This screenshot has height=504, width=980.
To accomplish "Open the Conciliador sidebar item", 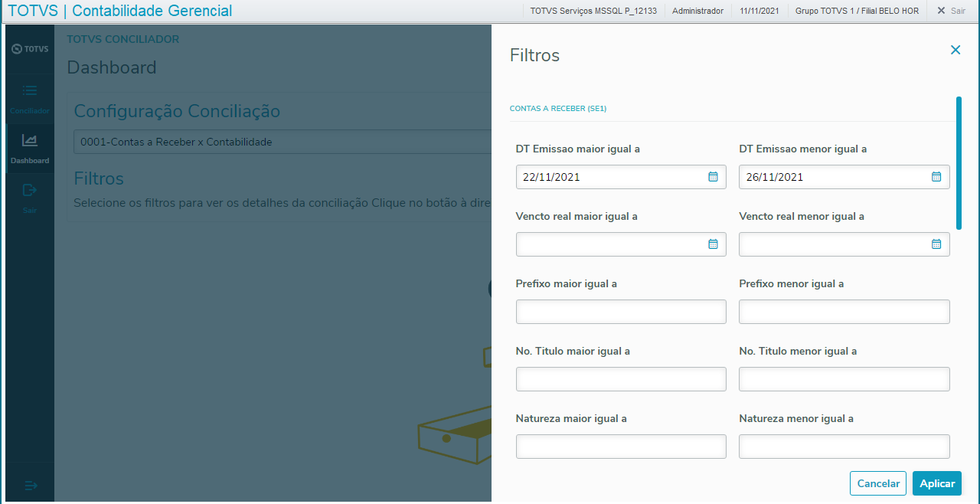I will tap(30, 99).
